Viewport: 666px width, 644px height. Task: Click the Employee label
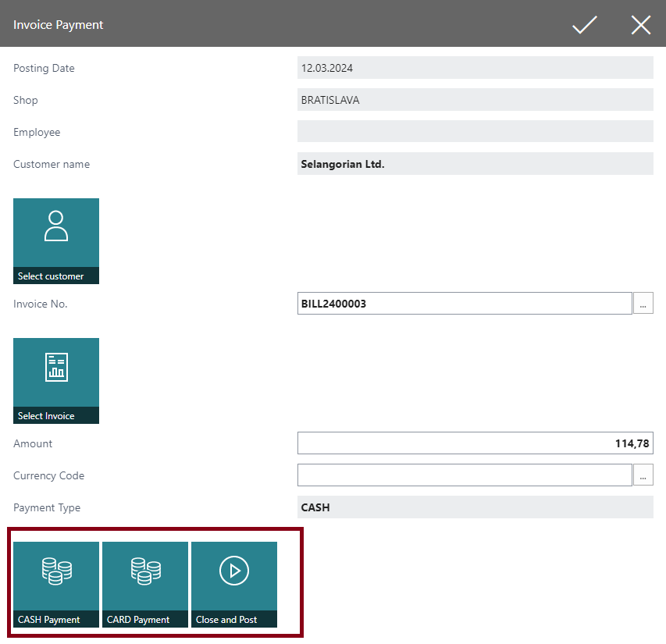[x=37, y=133]
